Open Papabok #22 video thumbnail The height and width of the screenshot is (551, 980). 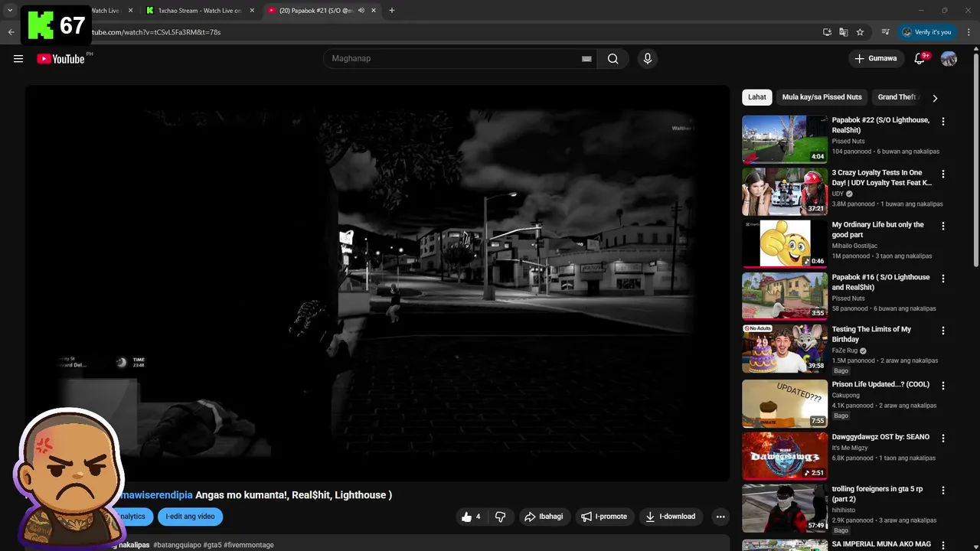point(785,139)
